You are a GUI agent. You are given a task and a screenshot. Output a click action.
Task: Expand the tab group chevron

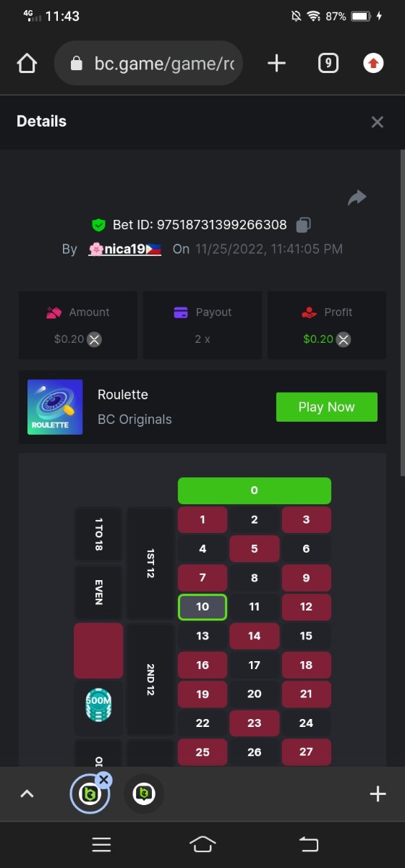click(27, 794)
